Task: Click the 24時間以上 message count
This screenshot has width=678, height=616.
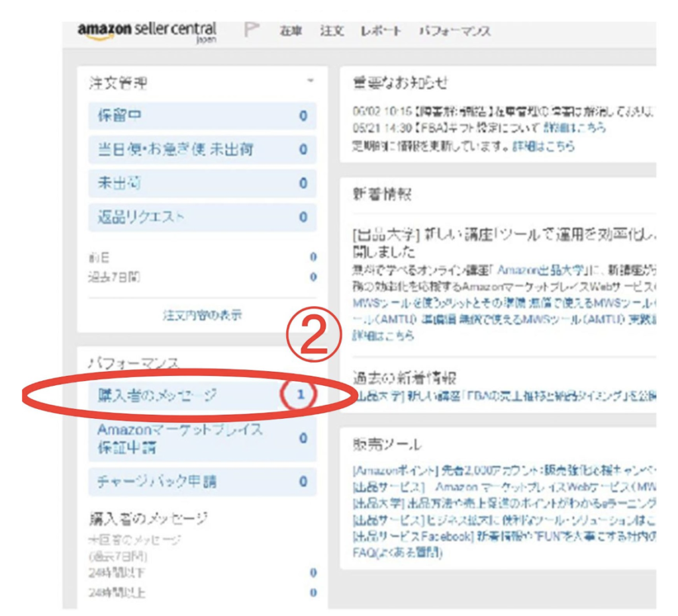Action: coord(313,593)
